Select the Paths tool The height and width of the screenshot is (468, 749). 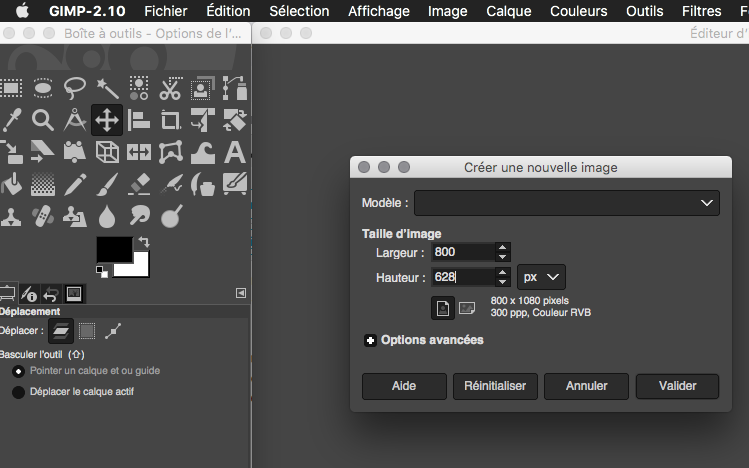click(x=235, y=88)
